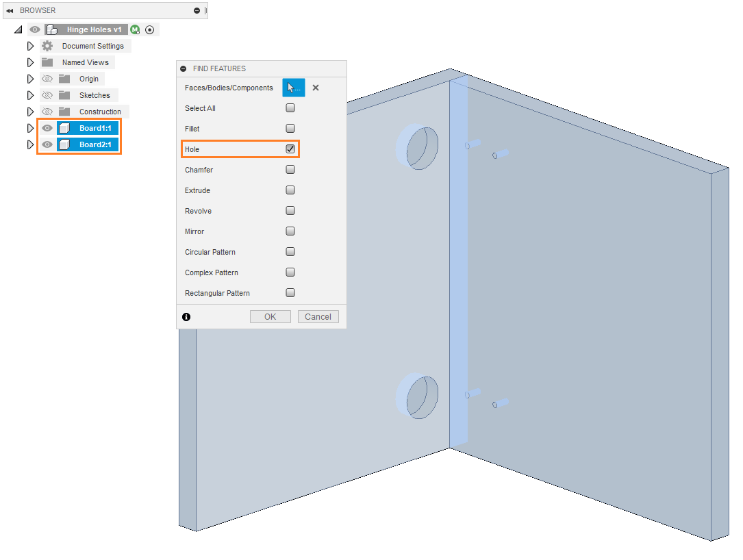Click the Board2:1 component cube icon
The width and height of the screenshot is (743, 560).
64,144
